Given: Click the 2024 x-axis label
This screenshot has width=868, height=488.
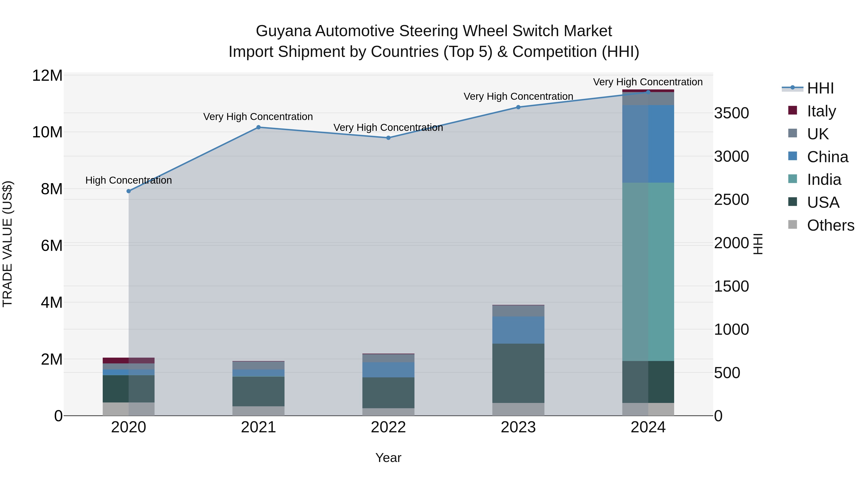Looking at the screenshot, I should click(648, 427).
